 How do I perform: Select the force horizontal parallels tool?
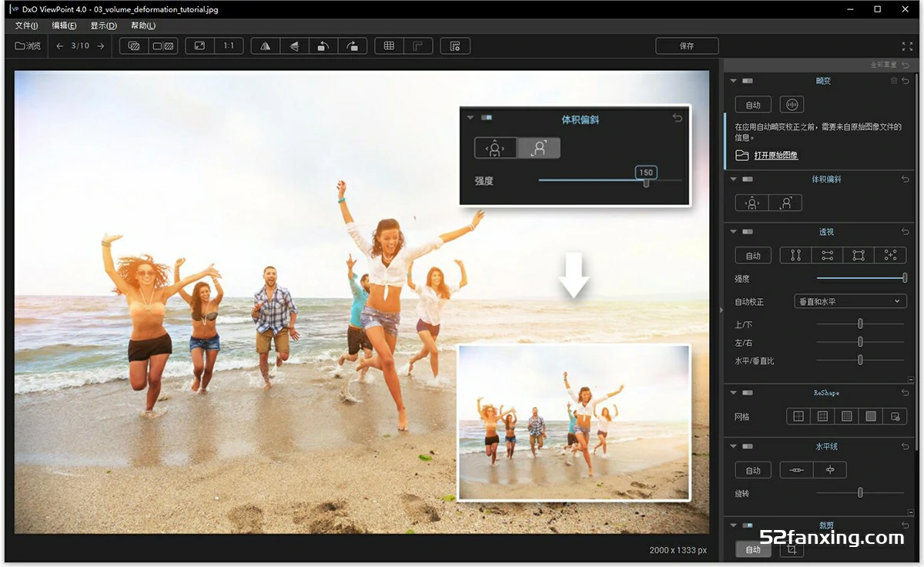[828, 255]
